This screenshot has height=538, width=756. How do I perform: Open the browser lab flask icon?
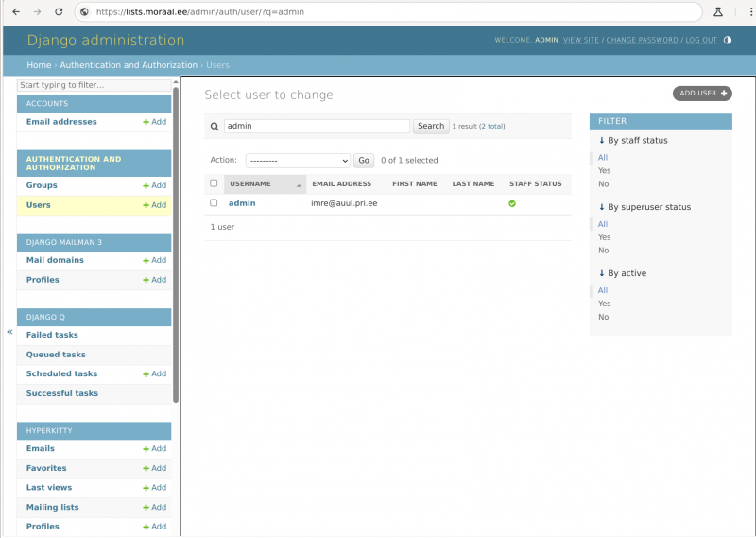pyautogui.click(x=718, y=11)
